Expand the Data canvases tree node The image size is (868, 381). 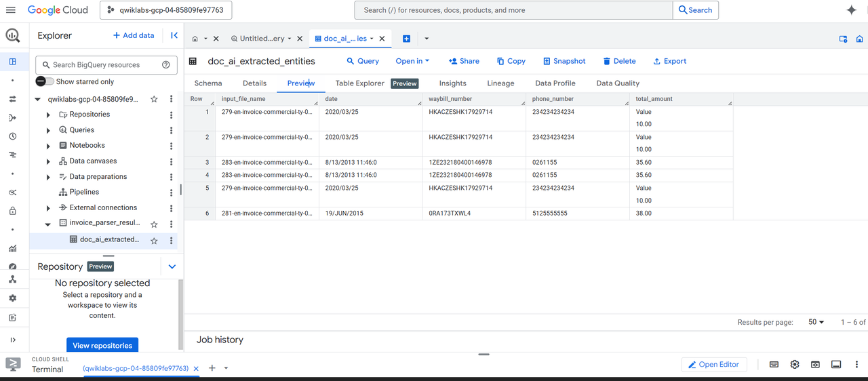pyautogui.click(x=48, y=161)
